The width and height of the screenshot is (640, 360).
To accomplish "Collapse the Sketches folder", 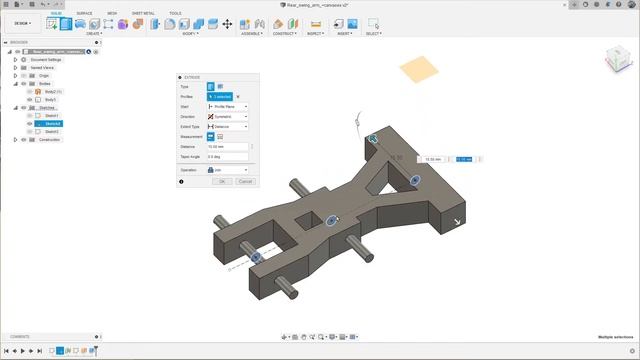I will pyautogui.click(x=16, y=108).
